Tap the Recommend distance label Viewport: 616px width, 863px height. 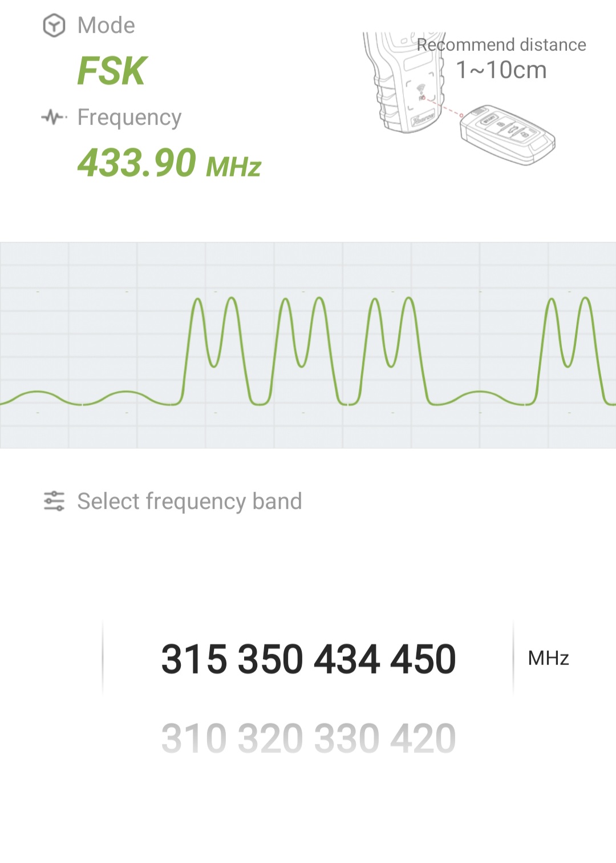[501, 45]
